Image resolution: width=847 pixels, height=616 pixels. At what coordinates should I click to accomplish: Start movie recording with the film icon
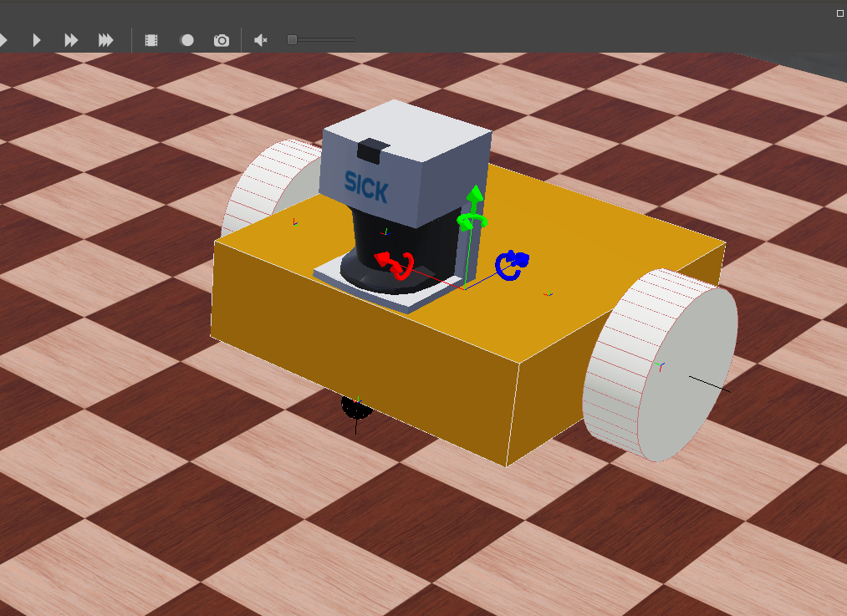[151, 39]
